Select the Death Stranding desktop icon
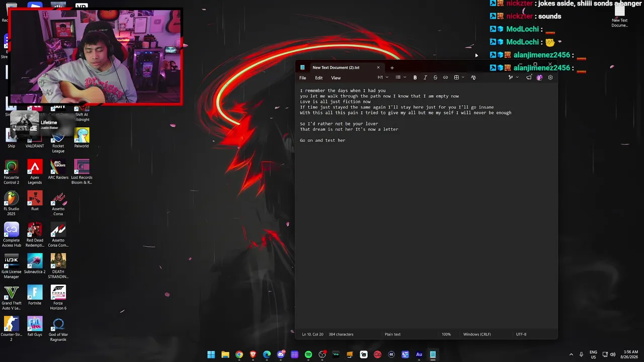This screenshot has width=644, height=362. click(x=58, y=266)
